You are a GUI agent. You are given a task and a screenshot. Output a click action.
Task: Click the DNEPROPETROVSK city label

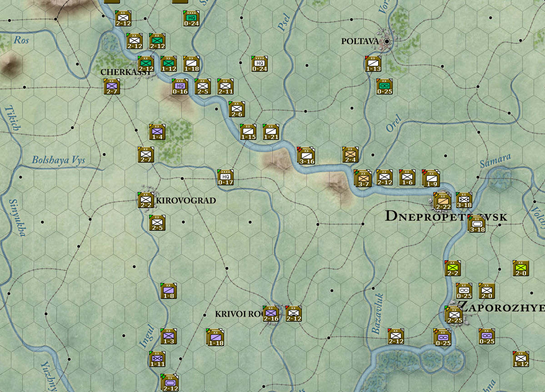(446, 216)
